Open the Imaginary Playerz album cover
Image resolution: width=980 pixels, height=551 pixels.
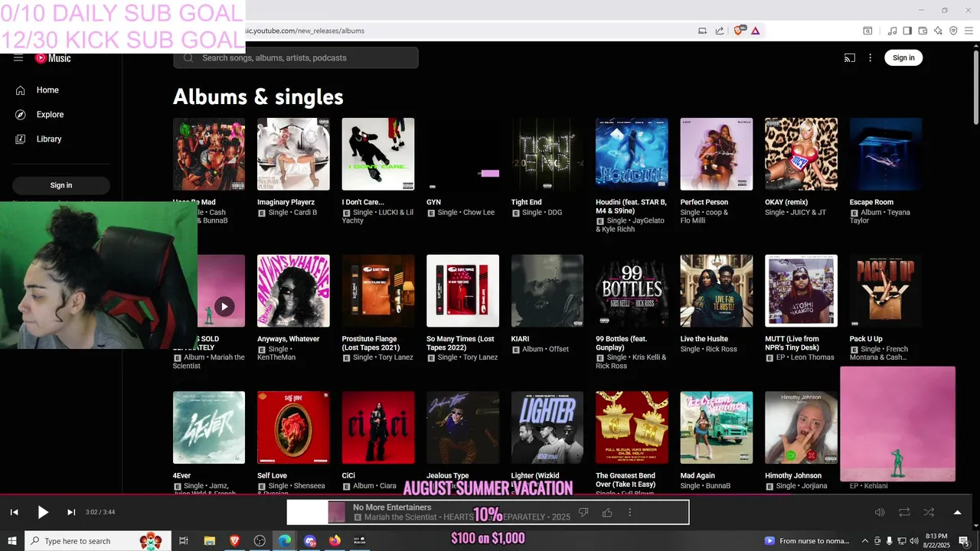pyautogui.click(x=293, y=154)
